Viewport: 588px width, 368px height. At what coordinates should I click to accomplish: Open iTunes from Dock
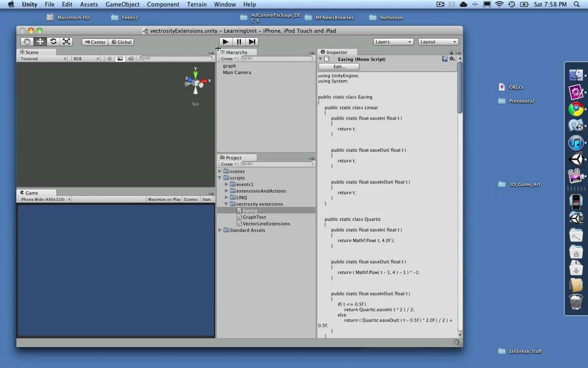click(x=576, y=143)
